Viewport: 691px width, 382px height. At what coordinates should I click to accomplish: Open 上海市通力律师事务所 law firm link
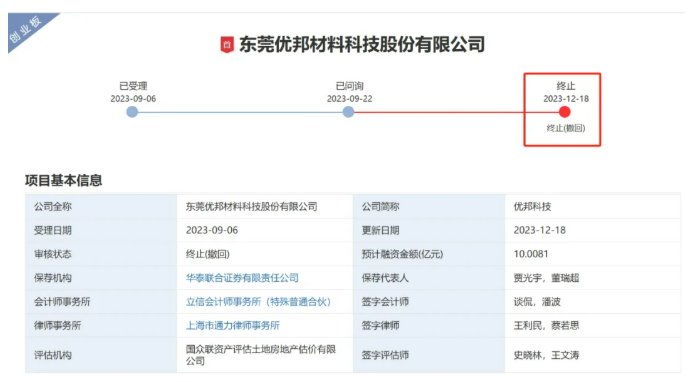click(x=233, y=326)
